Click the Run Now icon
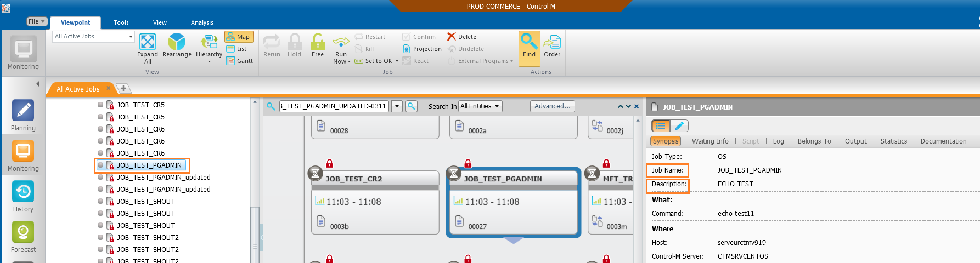Viewport: 980px width, 263px height. 341,42
